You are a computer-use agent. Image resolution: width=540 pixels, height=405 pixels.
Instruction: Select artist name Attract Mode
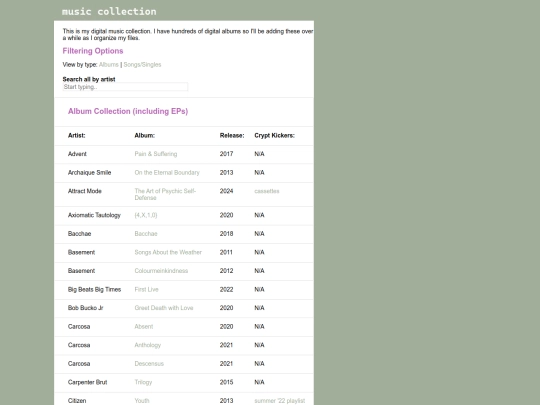click(x=85, y=191)
